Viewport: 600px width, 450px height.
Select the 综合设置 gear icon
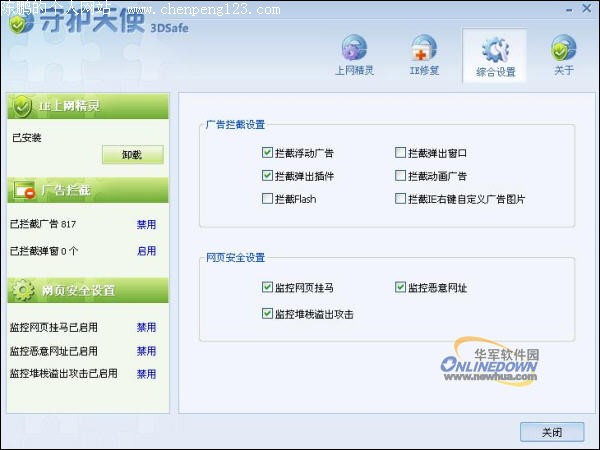click(x=494, y=50)
